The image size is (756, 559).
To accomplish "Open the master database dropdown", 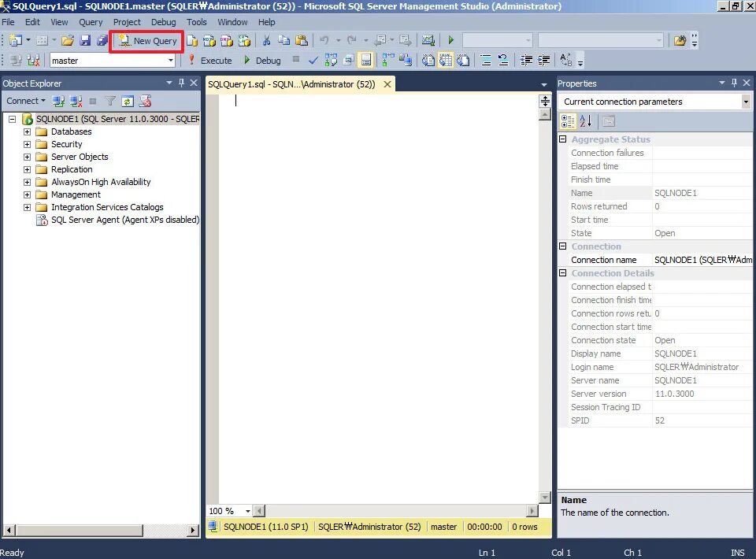I will pos(171,61).
